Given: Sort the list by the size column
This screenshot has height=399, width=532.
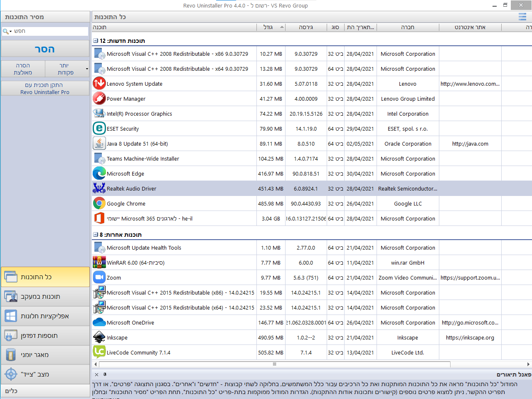Looking at the screenshot, I should 271,27.
